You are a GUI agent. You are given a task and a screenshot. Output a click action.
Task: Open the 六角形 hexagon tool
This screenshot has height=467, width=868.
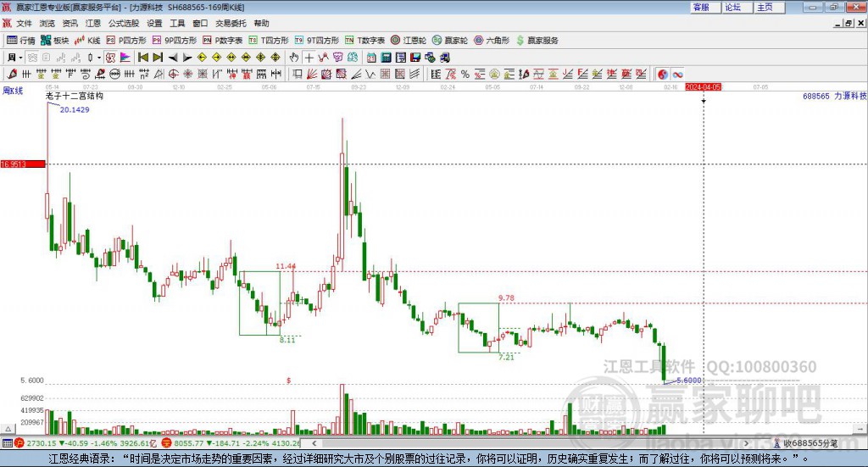[492, 41]
